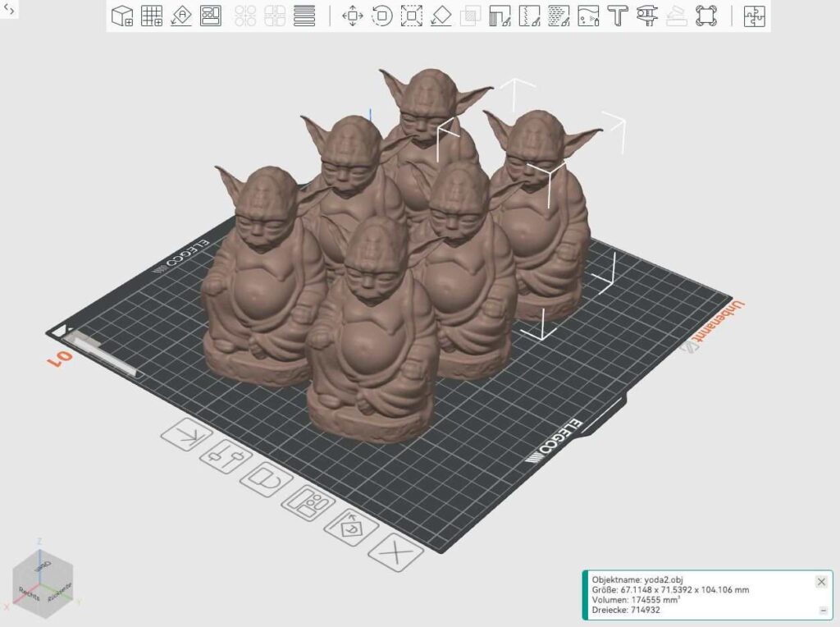Screen dimensions: 840x627
Task: Close the yoda2.obj info panel
Action: [x=820, y=582]
